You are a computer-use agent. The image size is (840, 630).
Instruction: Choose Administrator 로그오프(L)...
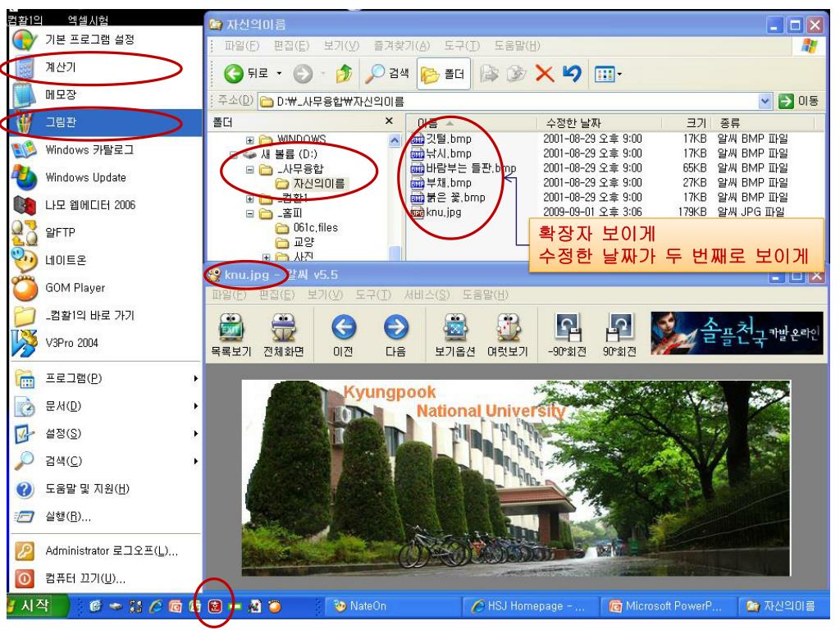(105, 551)
